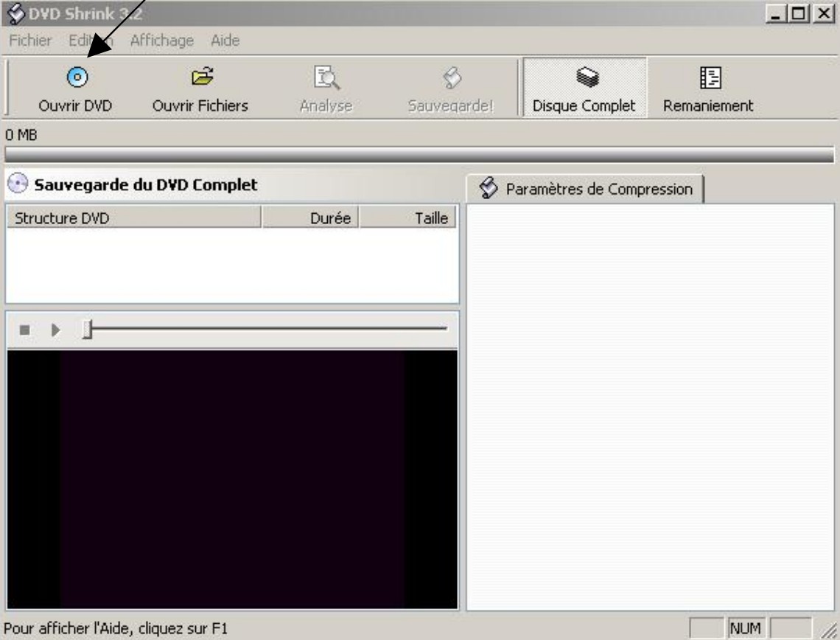Open a disc with Ouvrir DVD

[x=76, y=88]
